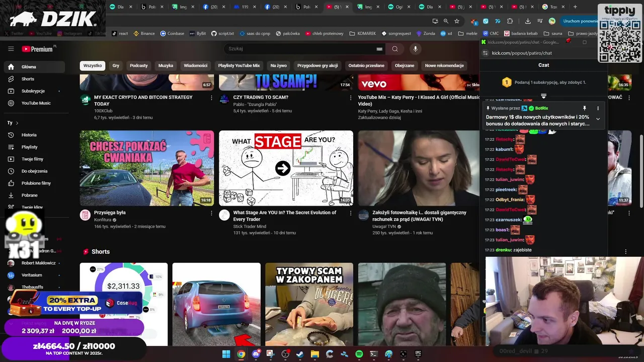Open BotRix pinned message three-dot menu
Image resolution: width=644 pixels, height=362 pixels.
pyautogui.click(x=598, y=108)
